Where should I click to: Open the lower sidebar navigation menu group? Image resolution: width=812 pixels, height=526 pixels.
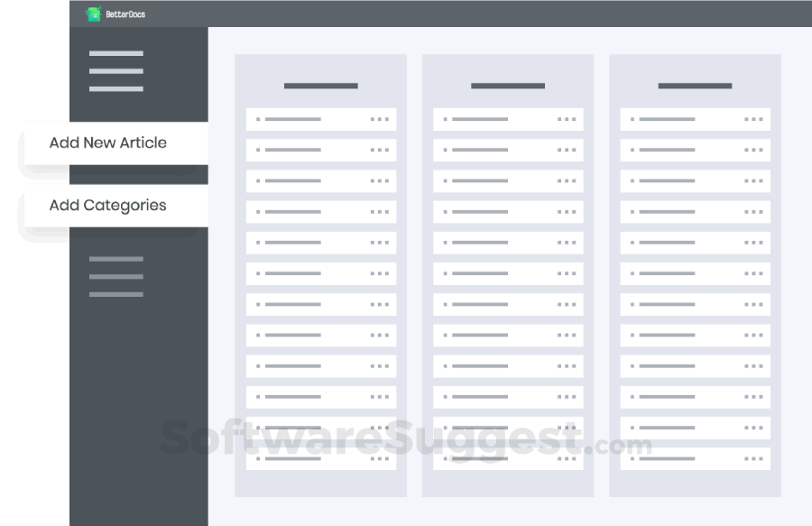tap(115, 276)
